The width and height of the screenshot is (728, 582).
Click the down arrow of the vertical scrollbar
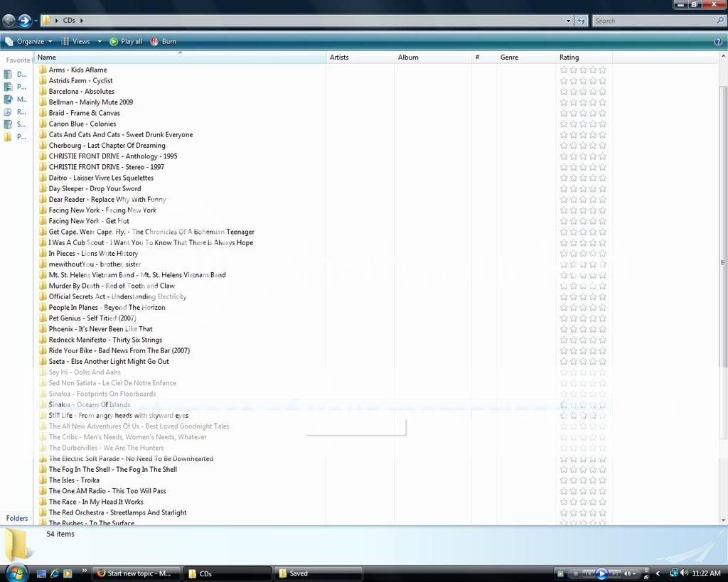tap(723, 521)
